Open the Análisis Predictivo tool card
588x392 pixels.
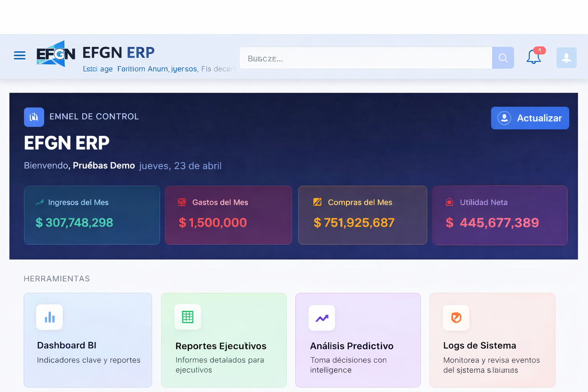coord(358,340)
